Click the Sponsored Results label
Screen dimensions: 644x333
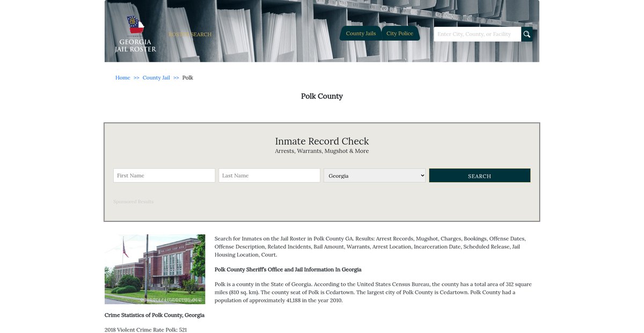click(x=133, y=202)
